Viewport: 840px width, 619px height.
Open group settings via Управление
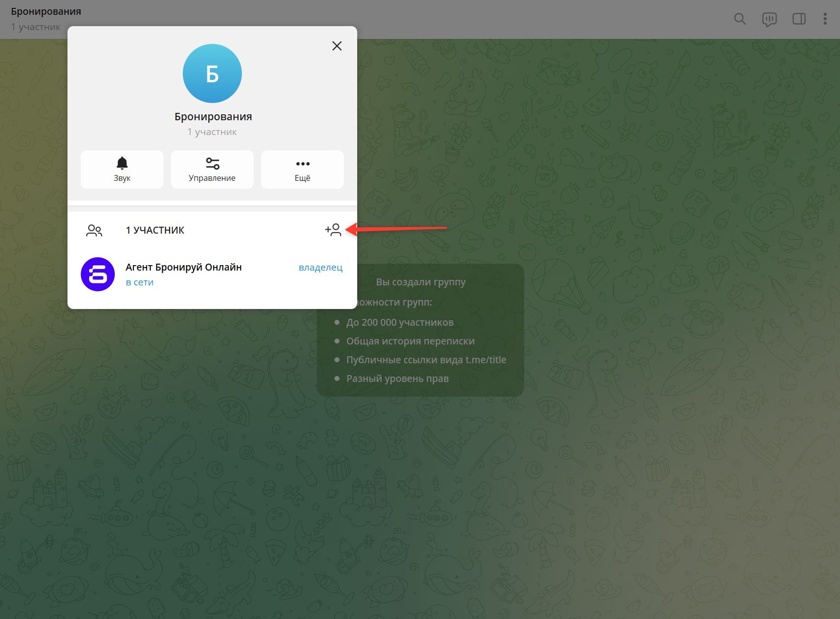[212, 169]
